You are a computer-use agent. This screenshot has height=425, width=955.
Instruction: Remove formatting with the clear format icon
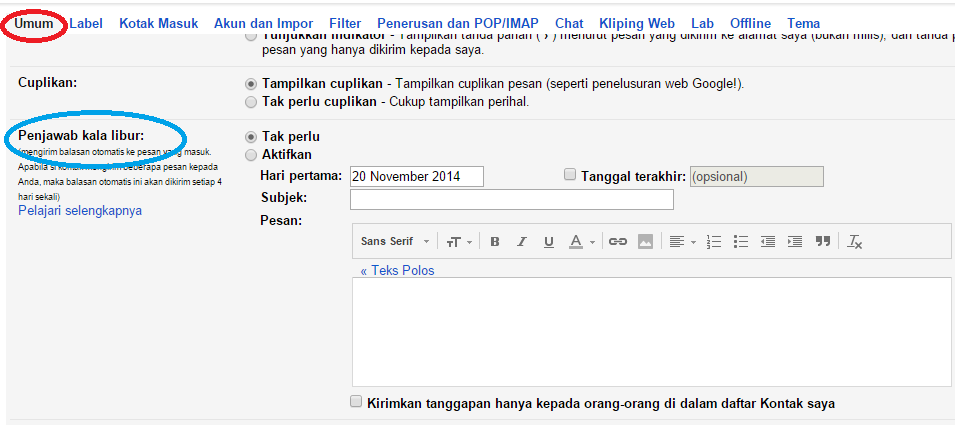coord(855,242)
